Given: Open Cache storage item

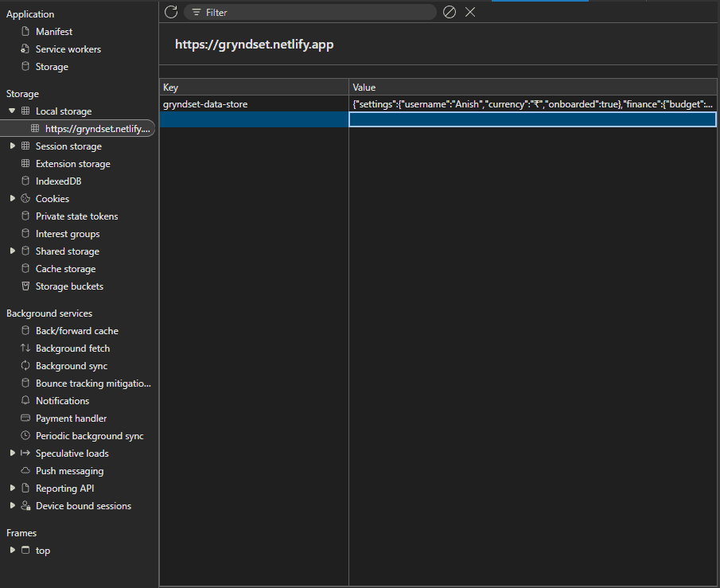Looking at the screenshot, I should coord(65,269).
